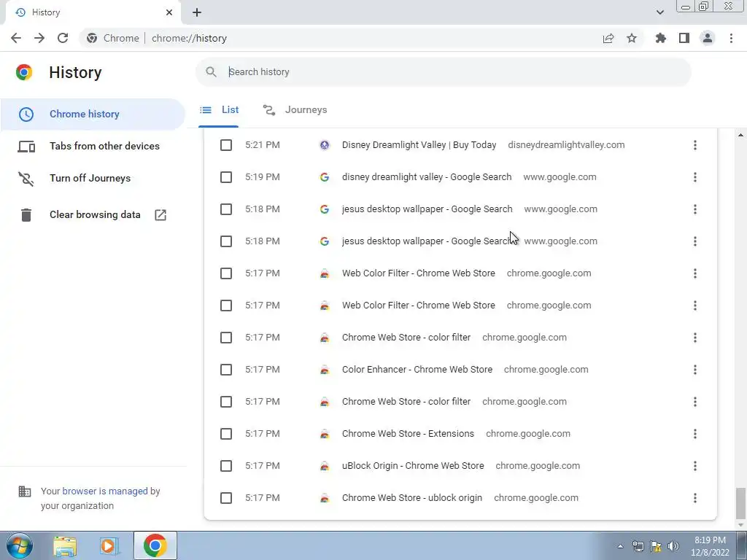Open the Chrome three-dot menu
The image size is (747, 560).
point(731,38)
